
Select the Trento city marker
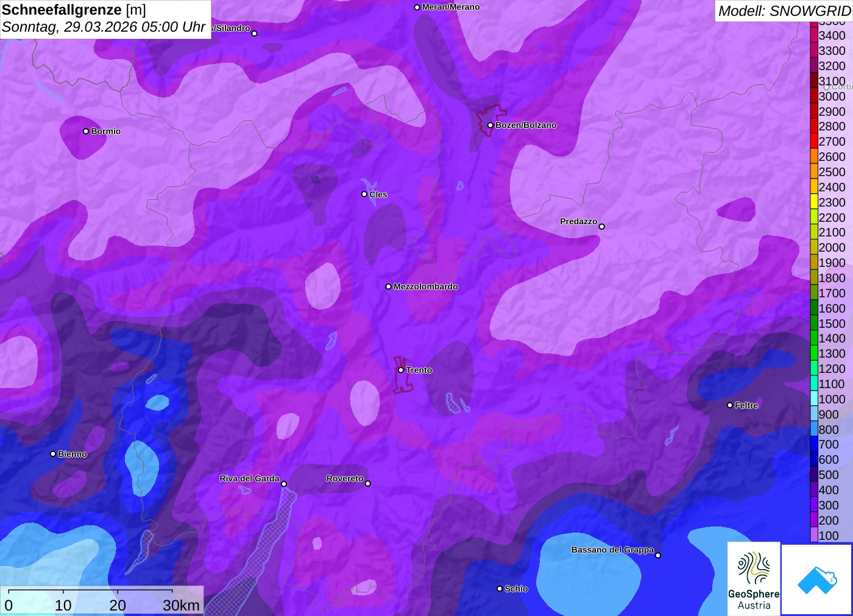coord(401,370)
